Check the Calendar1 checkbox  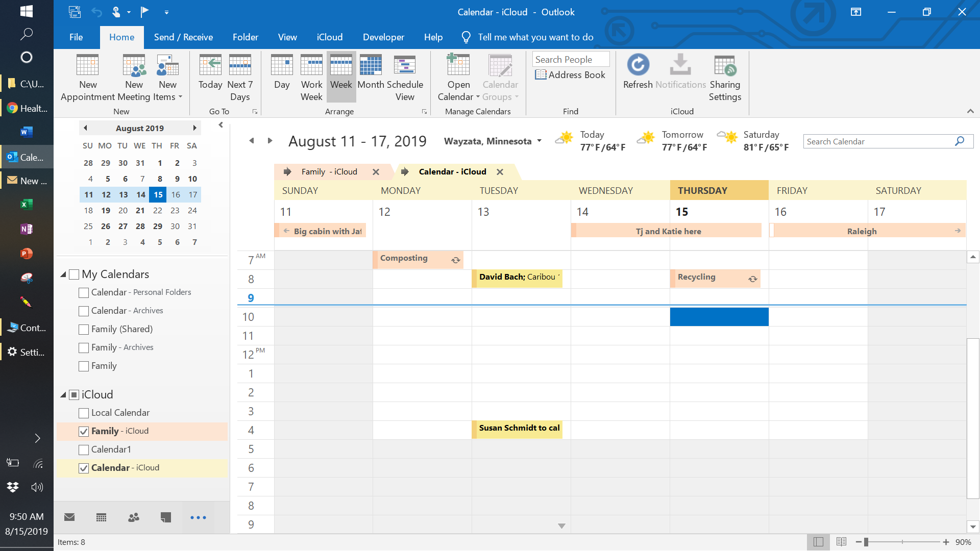click(x=84, y=450)
